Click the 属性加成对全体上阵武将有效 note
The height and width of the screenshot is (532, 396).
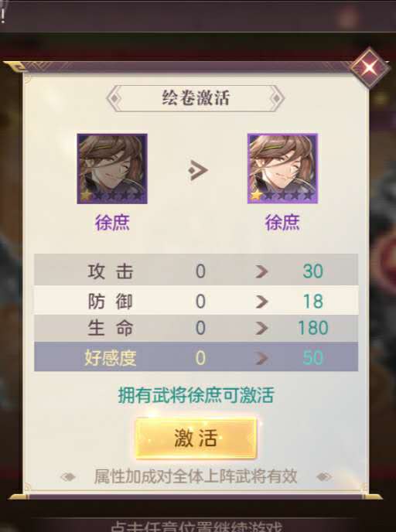click(196, 476)
